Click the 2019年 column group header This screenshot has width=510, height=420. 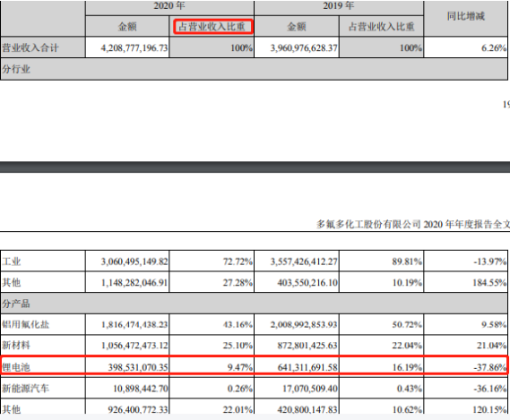pyautogui.click(x=338, y=6)
